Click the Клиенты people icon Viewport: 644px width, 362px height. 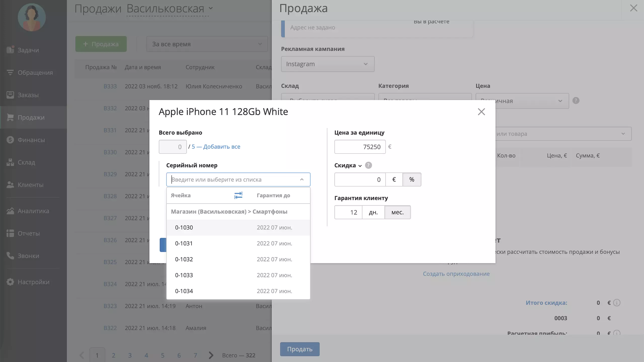click(10, 185)
